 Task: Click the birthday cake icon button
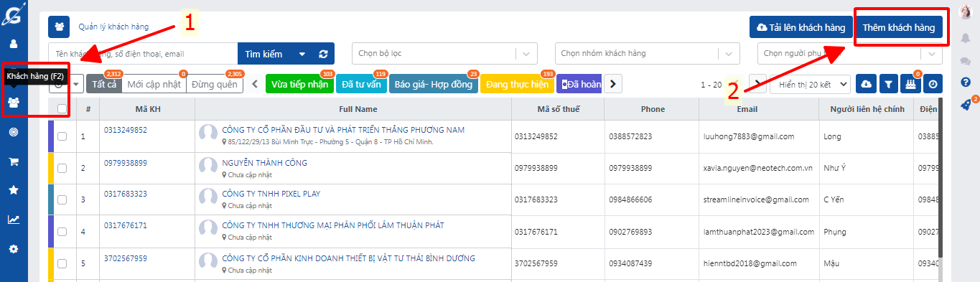pos(910,84)
